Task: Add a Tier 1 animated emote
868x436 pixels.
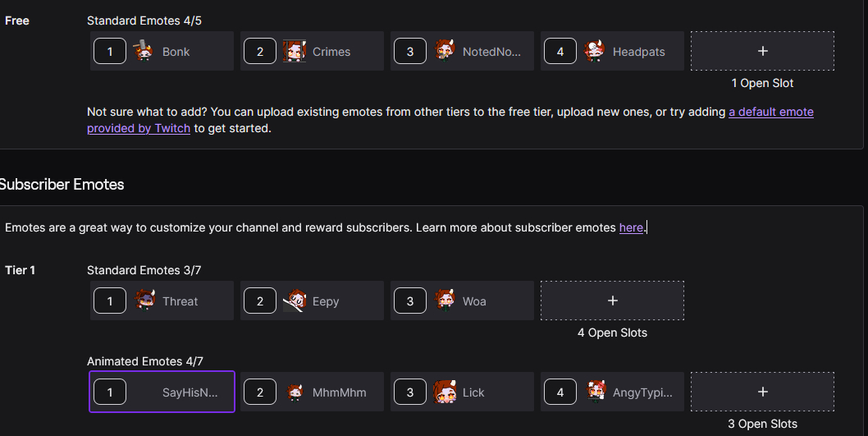Action: [762, 392]
